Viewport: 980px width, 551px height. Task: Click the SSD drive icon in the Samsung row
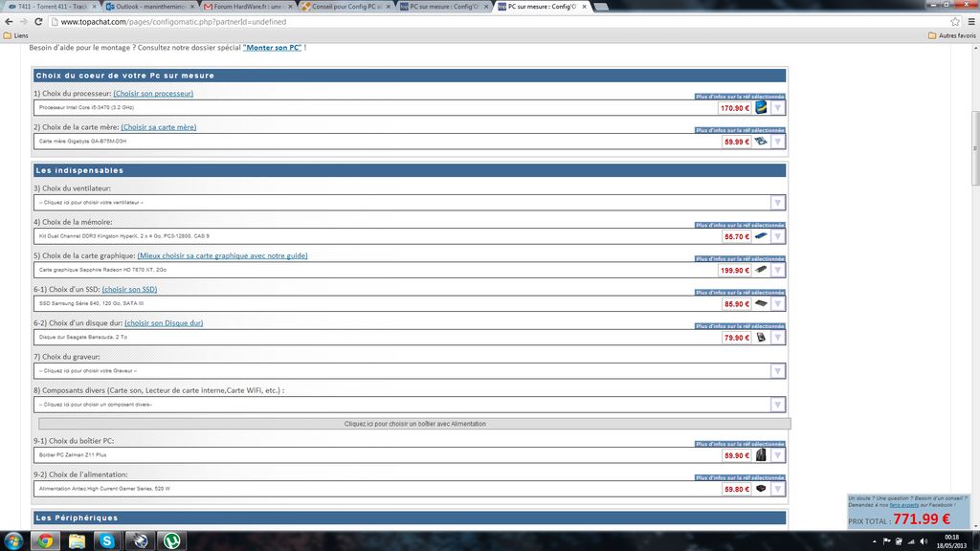pos(760,303)
